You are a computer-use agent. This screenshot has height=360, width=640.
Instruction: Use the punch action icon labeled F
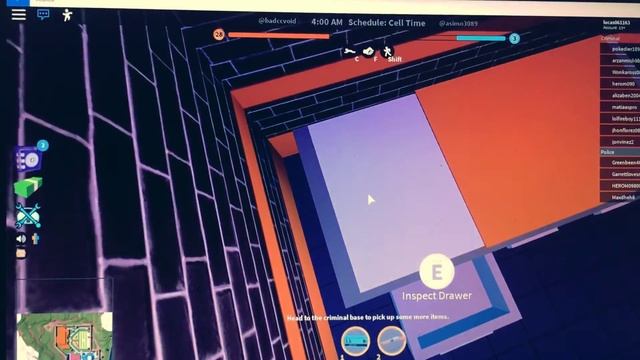pyautogui.click(x=369, y=51)
